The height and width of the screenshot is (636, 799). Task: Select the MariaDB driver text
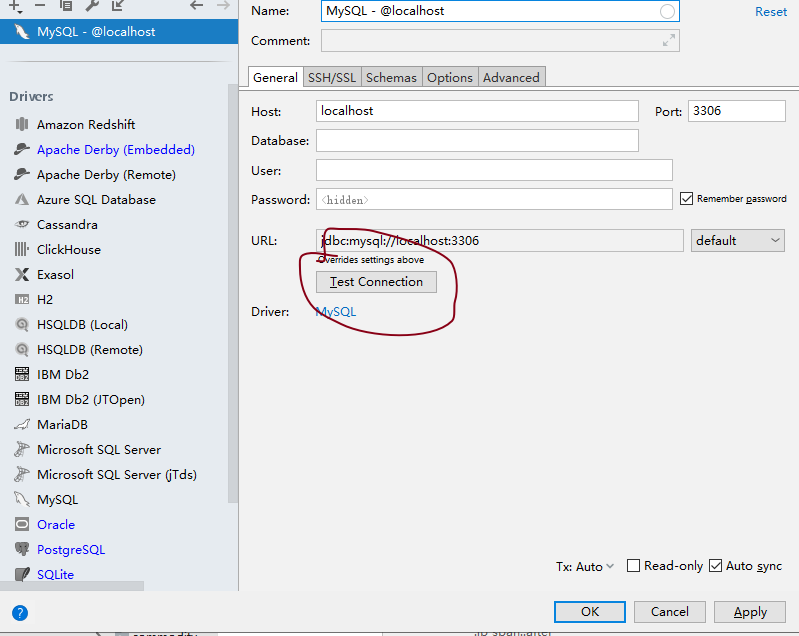(62, 425)
